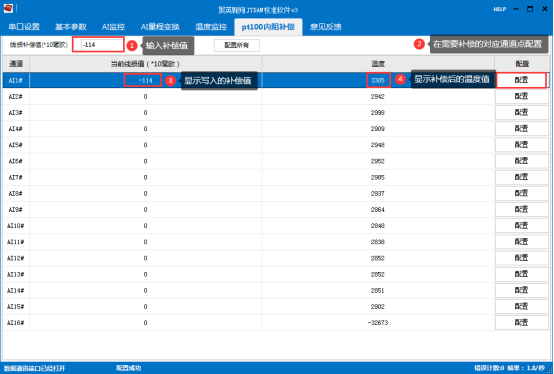Click the line-loss value 0 in AI9# row
Screen dimensions: 554x374
click(x=145, y=210)
